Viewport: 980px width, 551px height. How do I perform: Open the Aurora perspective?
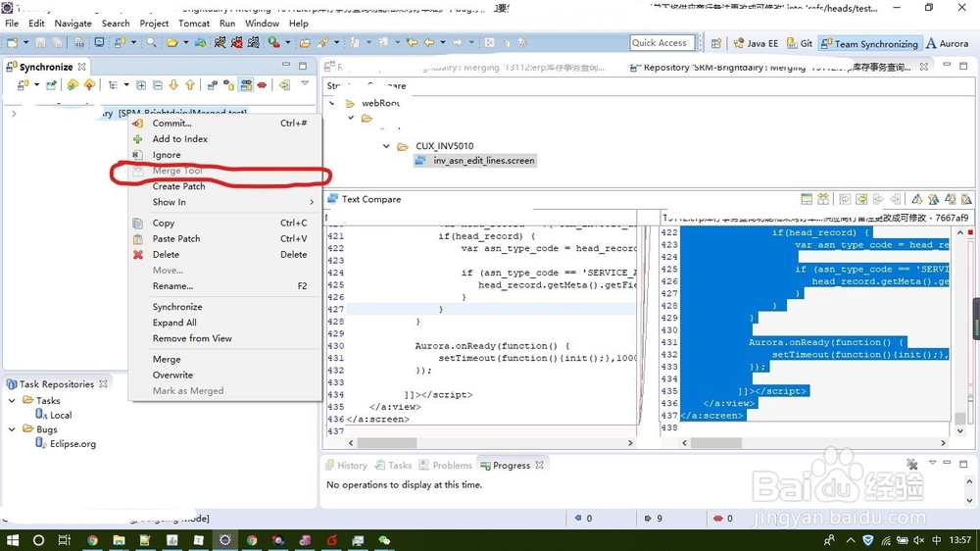[947, 43]
